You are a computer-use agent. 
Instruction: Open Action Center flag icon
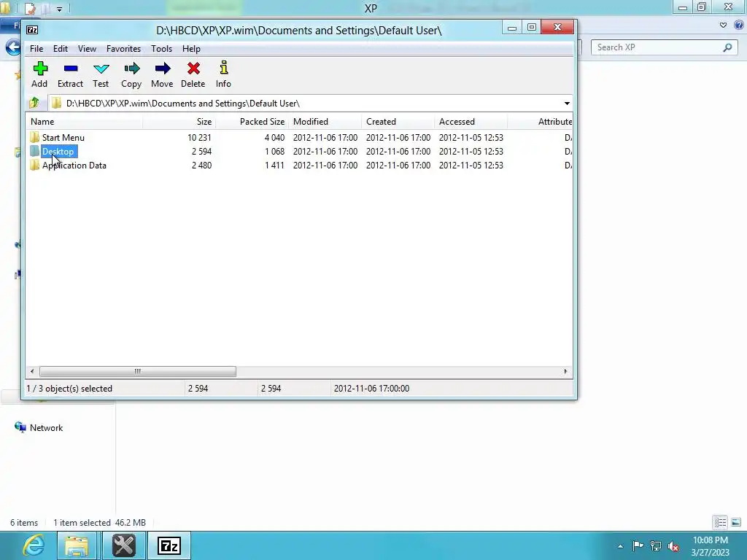638,545
